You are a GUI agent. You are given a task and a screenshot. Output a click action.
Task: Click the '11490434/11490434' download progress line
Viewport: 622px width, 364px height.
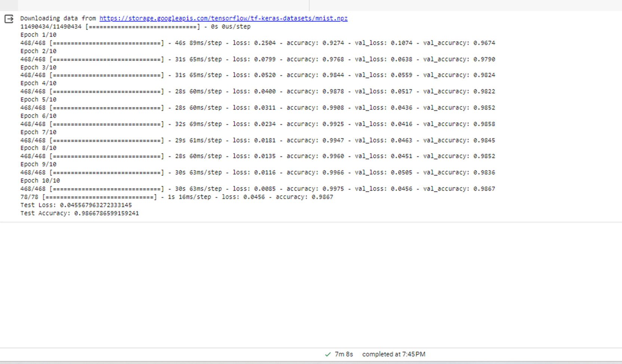pyautogui.click(x=135, y=27)
